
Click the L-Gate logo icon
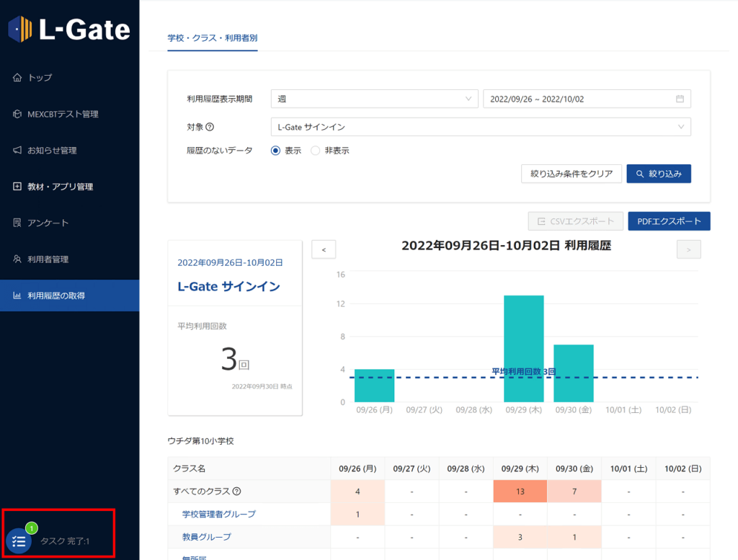(20, 29)
